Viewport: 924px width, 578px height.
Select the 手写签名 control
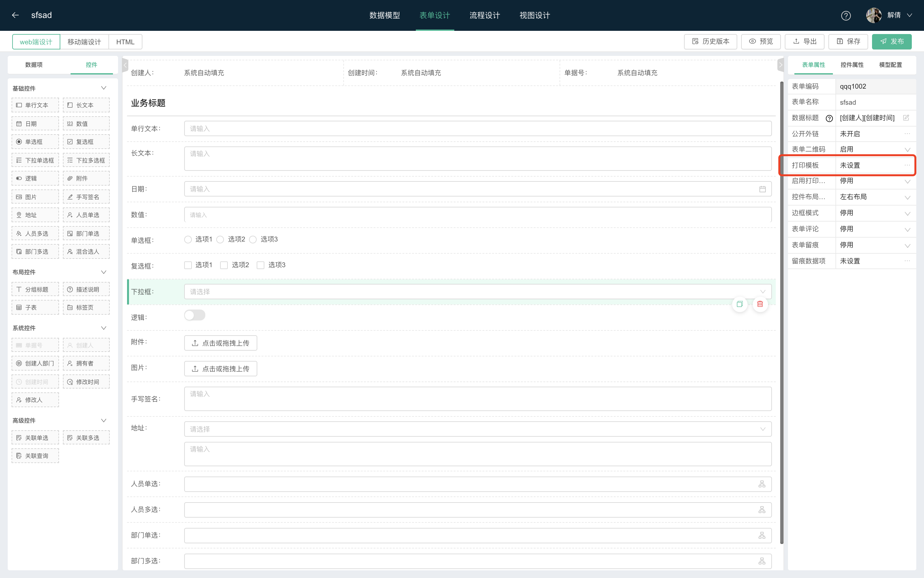click(x=86, y=197)
